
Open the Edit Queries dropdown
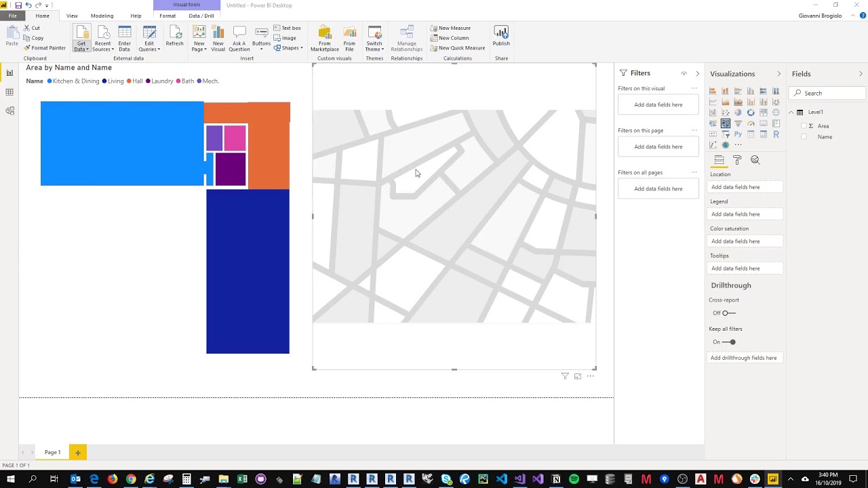pos(149,39)
